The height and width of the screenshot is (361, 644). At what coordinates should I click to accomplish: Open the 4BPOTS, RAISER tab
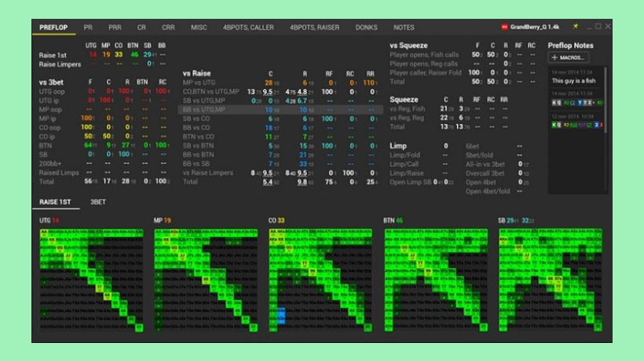pyautogui.click(x=315, y=27)
